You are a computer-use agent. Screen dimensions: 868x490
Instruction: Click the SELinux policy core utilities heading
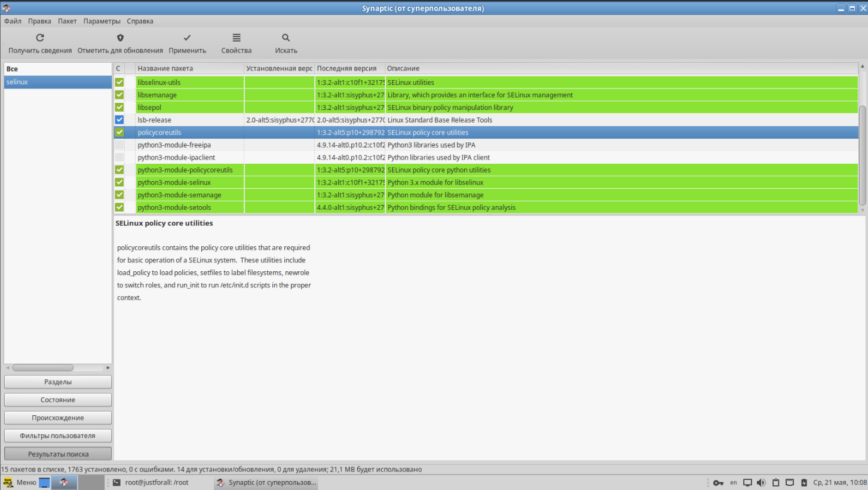click(x=164, y=223)
